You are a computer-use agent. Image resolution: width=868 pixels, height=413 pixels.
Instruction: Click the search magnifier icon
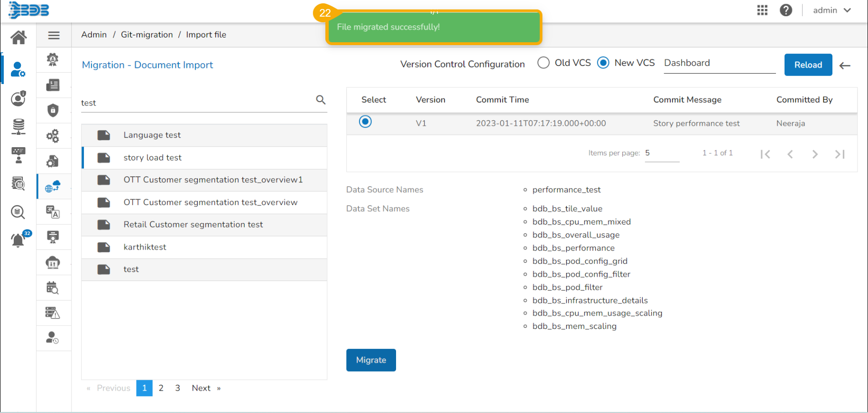tap(321, 100)
